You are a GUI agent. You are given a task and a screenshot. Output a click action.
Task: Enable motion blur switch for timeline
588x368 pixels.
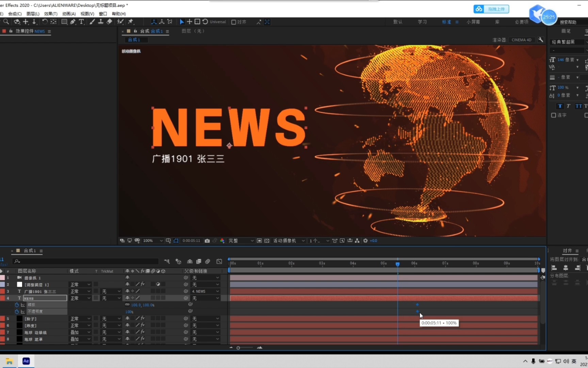pyautogui.click(x=208, y=261)
